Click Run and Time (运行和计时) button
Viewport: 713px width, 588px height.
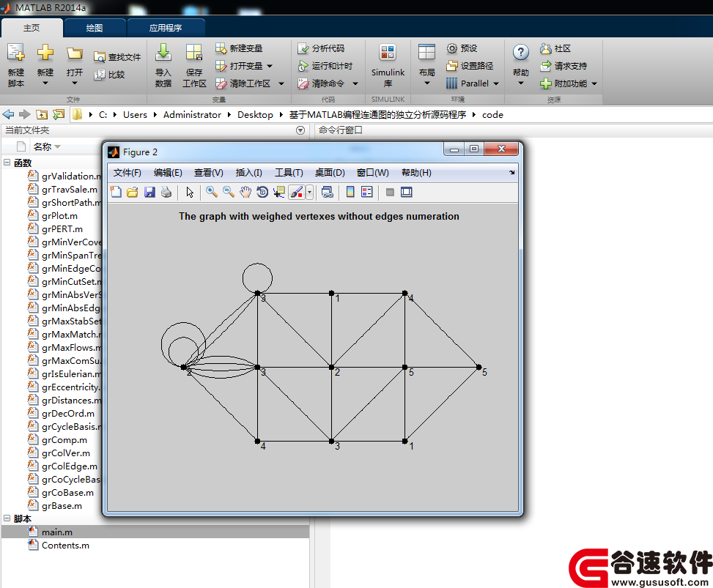(x=325, y=66)
